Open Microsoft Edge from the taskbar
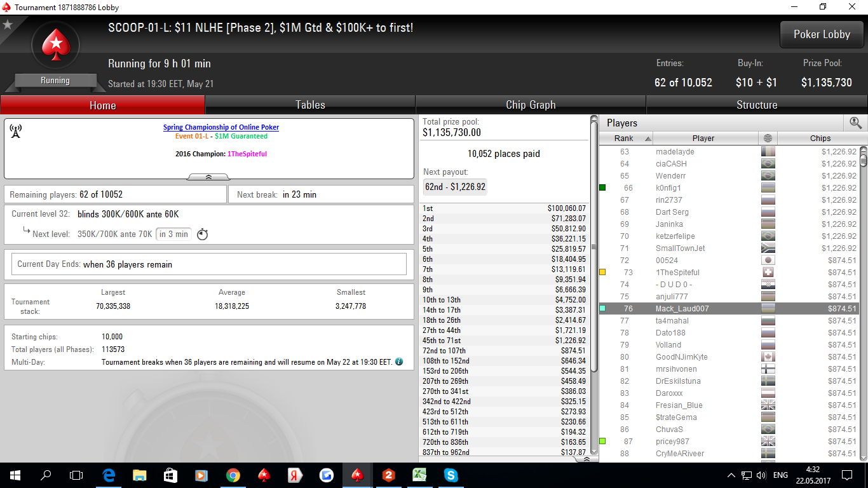This screenshot has width=868, height=488. click(108, 475)
